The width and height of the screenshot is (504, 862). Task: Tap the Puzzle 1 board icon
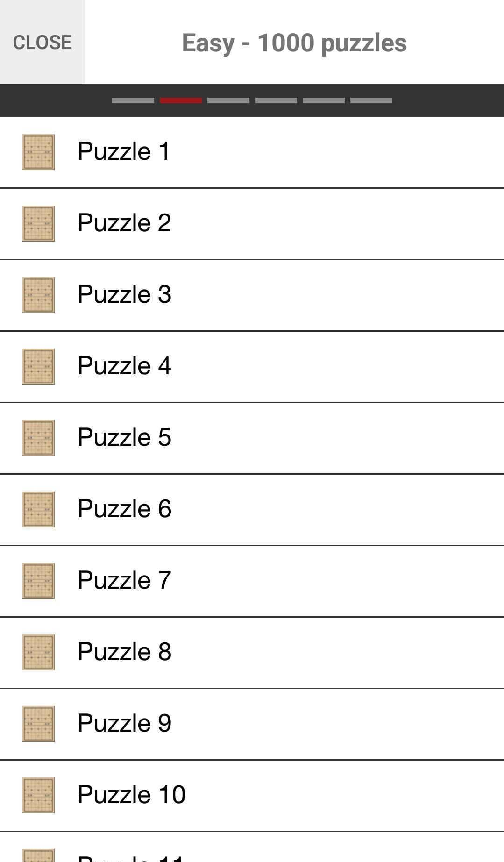(38, 152)
